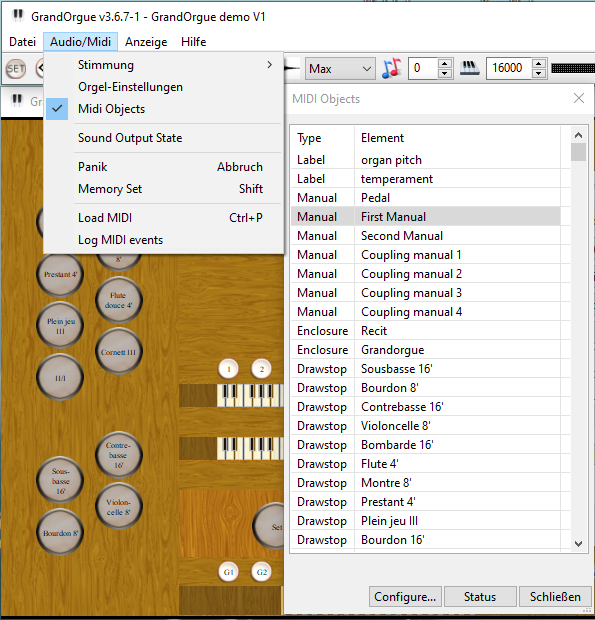Toggle the checked Midi Objects menu entry

coord(163,109)
